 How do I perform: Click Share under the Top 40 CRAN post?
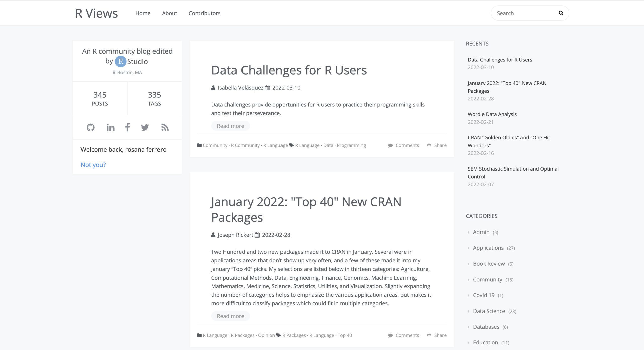pyautogui.click(x=437, y=335)
